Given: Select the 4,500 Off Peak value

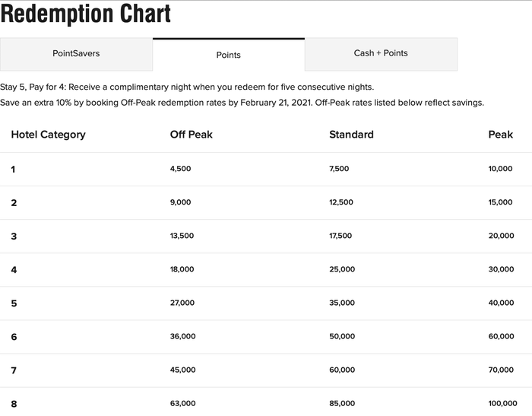Looking at the screenshot, I should [x=181, y=169].
